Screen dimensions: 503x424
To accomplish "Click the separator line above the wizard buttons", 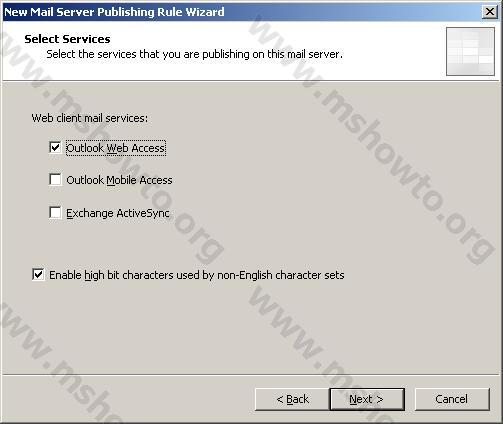I will 251,375.
